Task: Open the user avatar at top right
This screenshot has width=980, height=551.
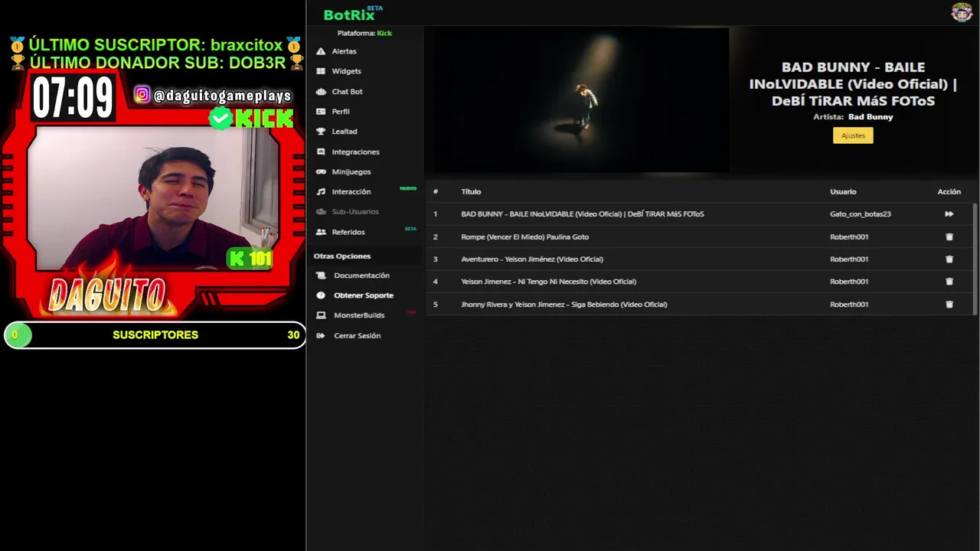Action: point(962,12)
